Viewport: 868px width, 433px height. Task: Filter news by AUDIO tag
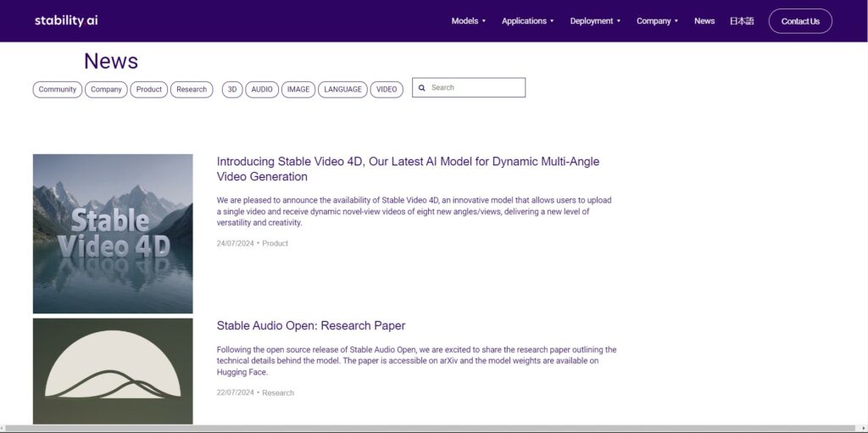[262, 89]
